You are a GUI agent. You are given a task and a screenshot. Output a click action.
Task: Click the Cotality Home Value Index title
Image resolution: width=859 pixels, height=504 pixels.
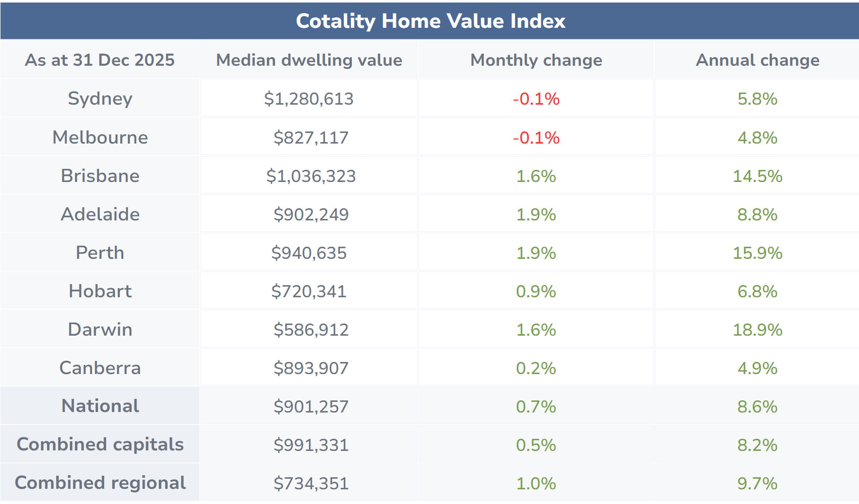pos(430,21)
